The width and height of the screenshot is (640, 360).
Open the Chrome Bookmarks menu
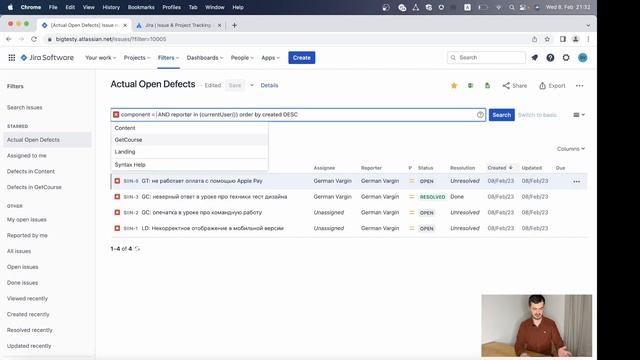coord(141,7)
